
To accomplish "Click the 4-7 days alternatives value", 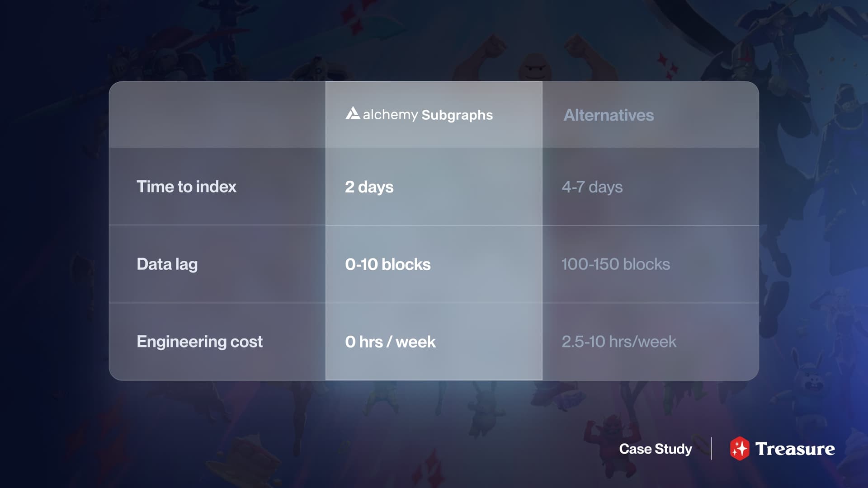I will [592, 187].
